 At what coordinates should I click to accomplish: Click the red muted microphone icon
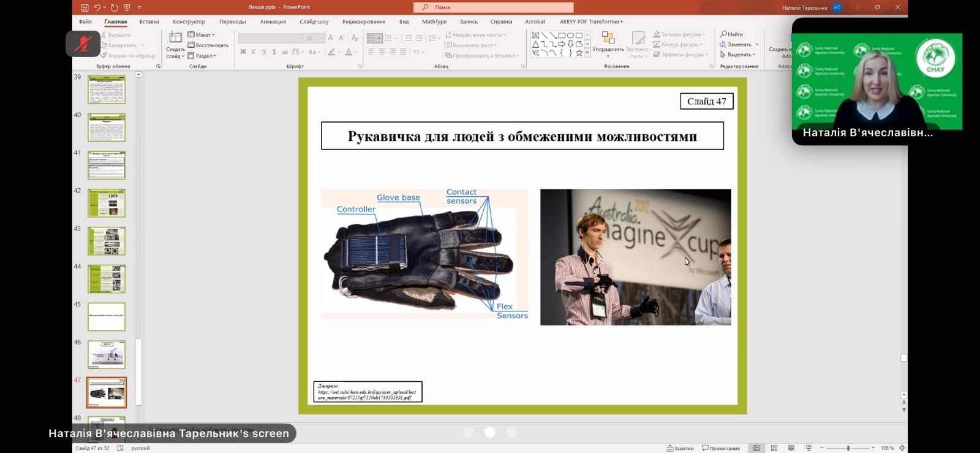point(83,44)
